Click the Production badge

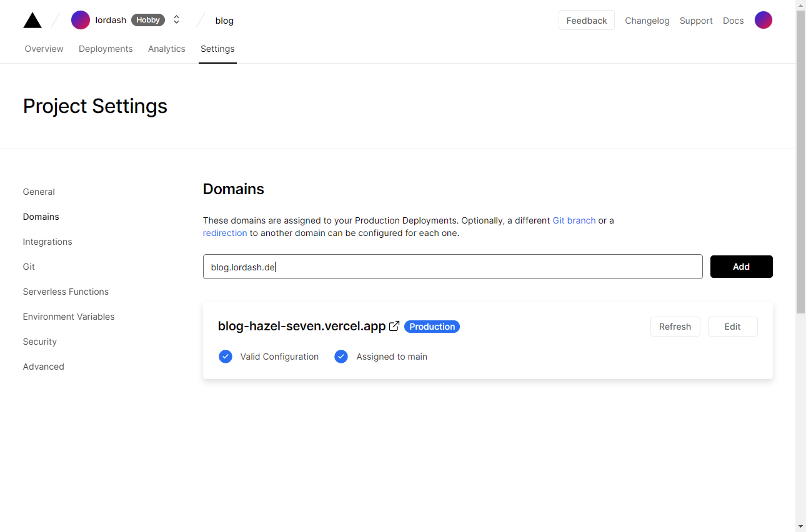point(432,327)
